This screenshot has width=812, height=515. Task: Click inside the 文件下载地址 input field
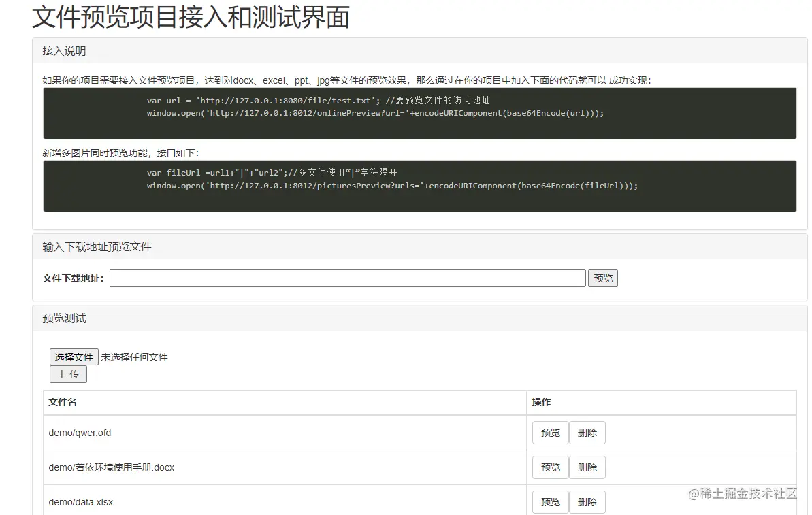coord(347,278)
